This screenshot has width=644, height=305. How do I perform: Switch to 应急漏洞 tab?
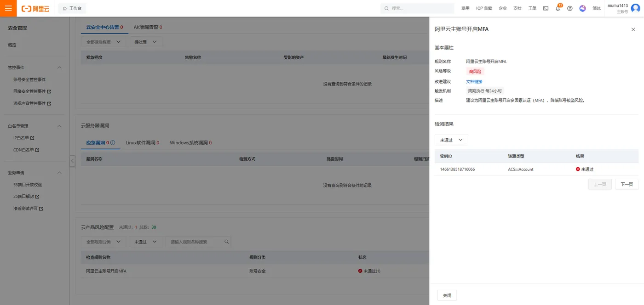tap(97, 143)
